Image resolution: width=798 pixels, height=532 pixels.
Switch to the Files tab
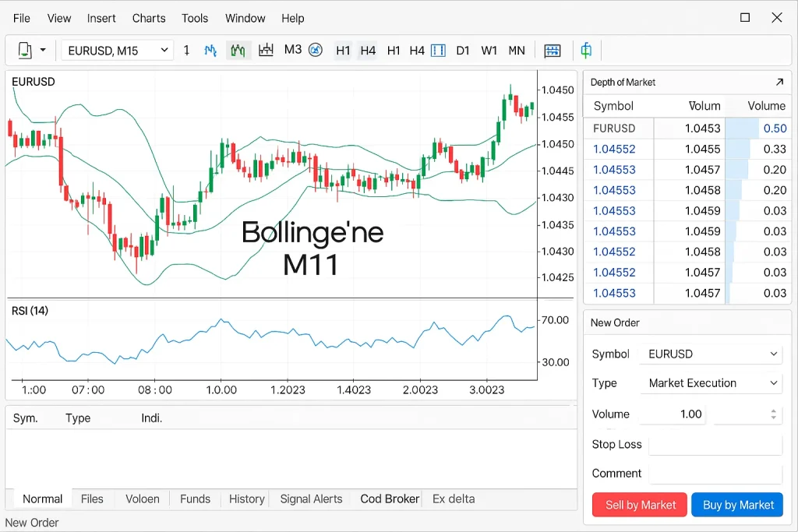(92, 499)
